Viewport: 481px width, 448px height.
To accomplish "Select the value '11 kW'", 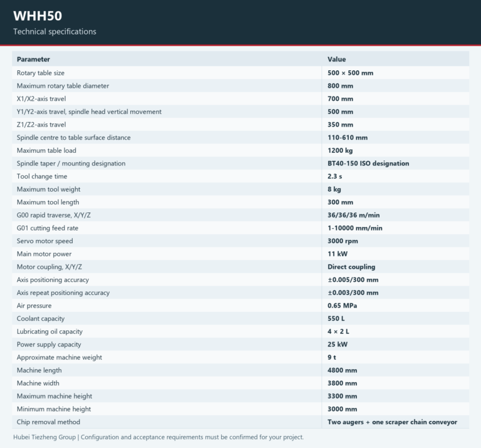I will coord(338,254).
